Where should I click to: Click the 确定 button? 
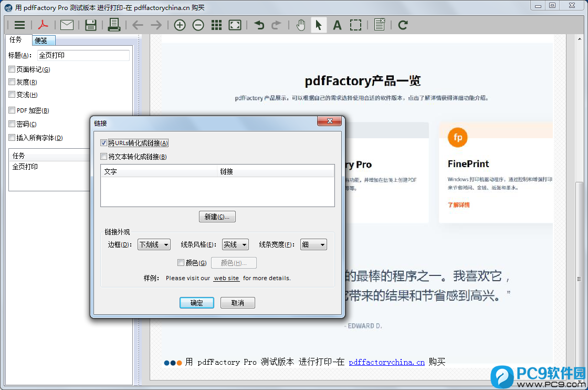pos(196,303)
